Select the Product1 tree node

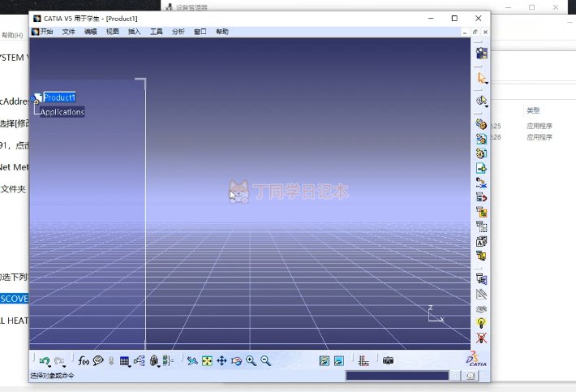click(x=59, y=97)
